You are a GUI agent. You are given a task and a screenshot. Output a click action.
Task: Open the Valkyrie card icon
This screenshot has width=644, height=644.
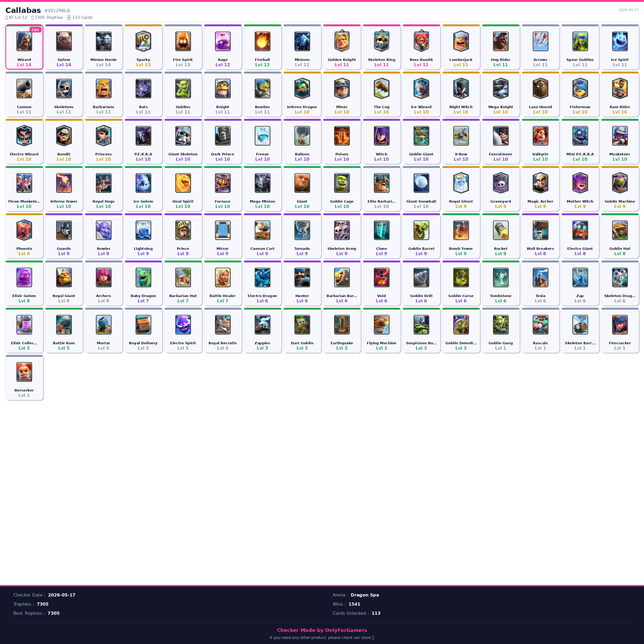point(540,136)
